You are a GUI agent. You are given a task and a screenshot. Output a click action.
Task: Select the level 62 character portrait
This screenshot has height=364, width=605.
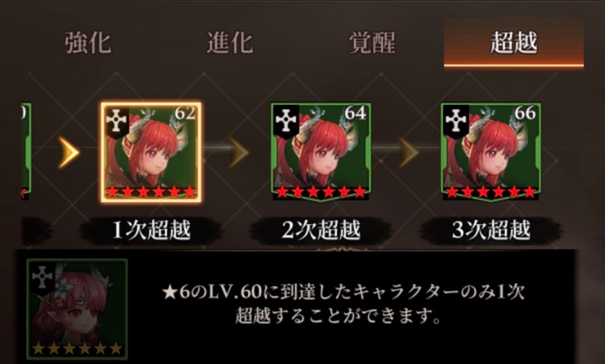(151, 151)
